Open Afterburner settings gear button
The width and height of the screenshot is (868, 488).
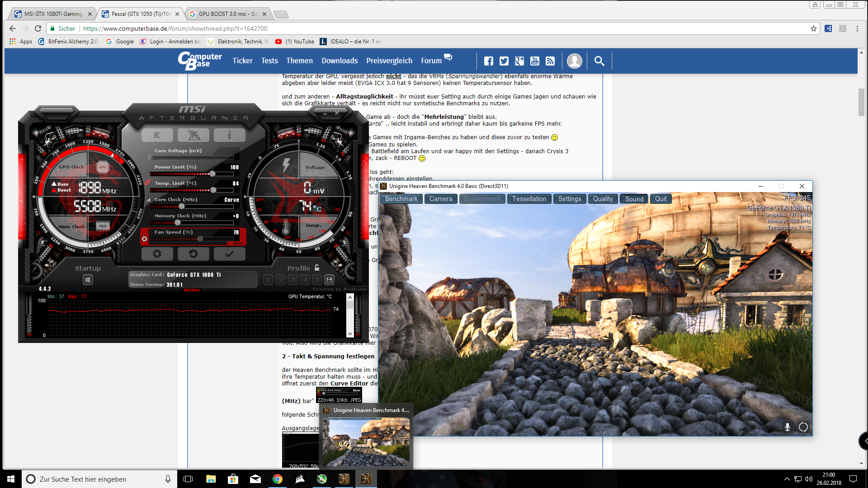tap(157, 254)
